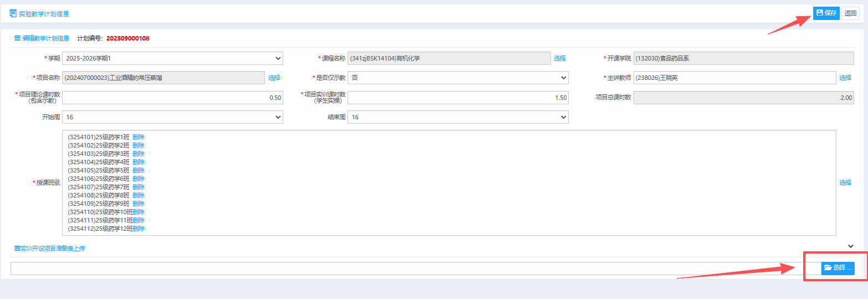The height and width of the screenshot is (299, 868).
Task: Click the 返回 return button
Action: [x=850, y=13]
